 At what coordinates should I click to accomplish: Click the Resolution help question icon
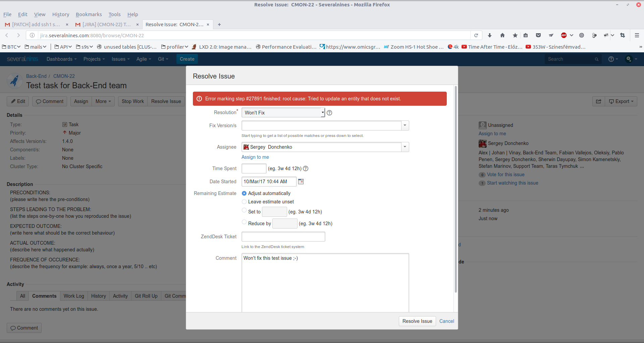[329, 113]
